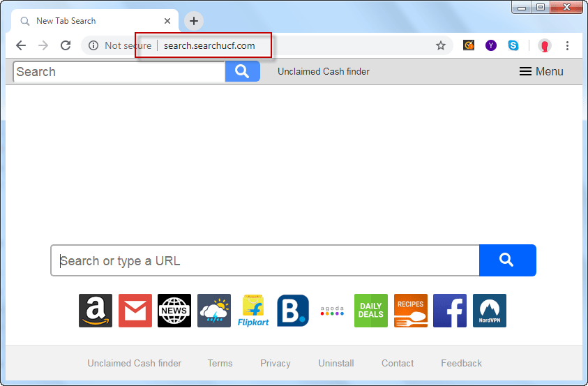Click the Not secure site info icon

93,45
